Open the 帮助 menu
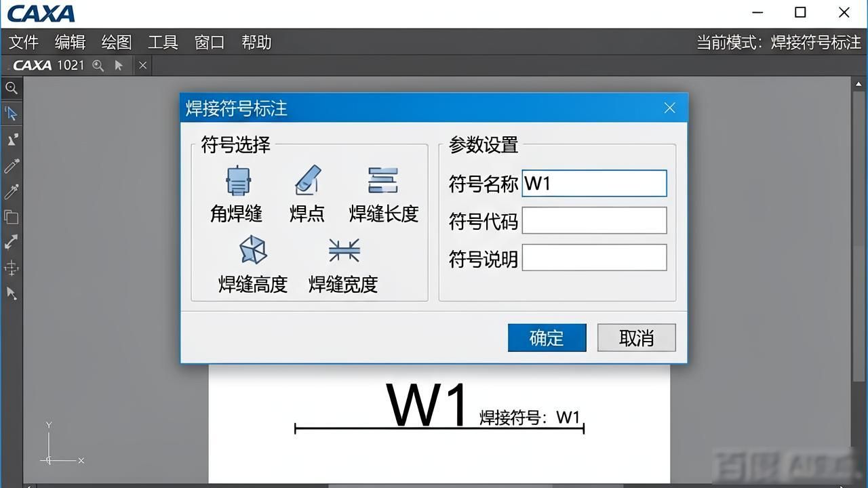This screenshot has width=868, height=488. pos(256,42)
